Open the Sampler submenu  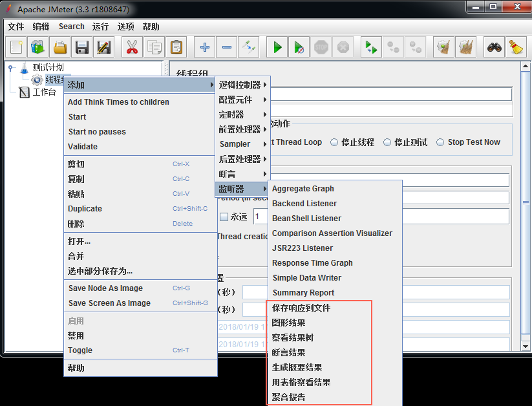point(242,144)
